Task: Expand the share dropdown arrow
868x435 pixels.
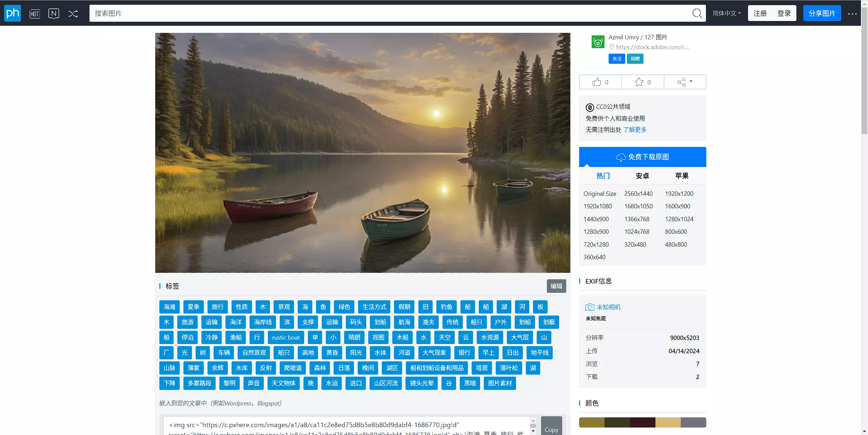Action: coord(691,81)
